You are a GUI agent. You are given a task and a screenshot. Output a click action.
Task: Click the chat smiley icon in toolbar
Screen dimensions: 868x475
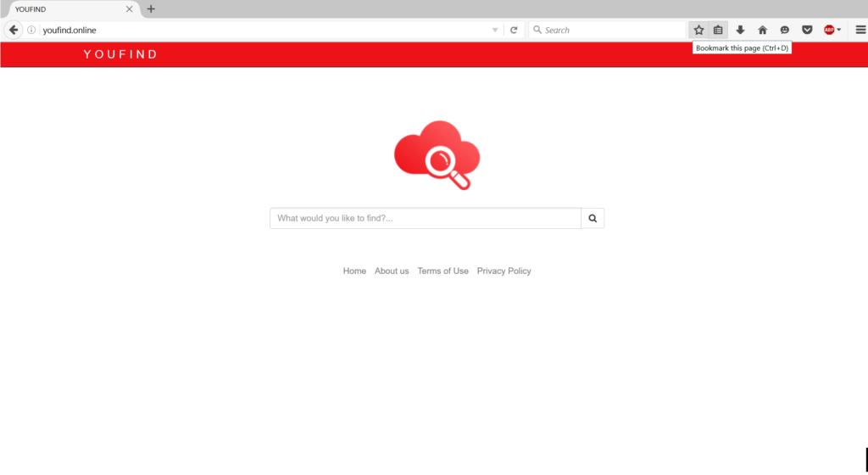[785, 30]
